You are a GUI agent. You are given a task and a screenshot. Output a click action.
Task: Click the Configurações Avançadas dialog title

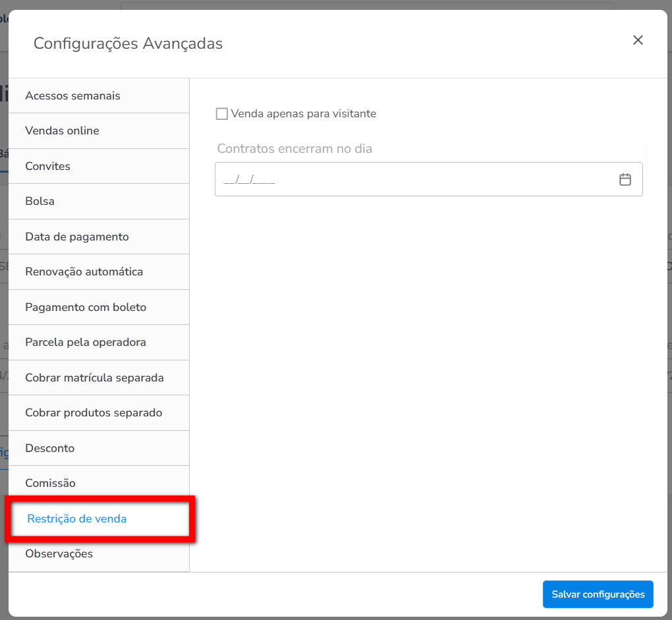point(128,43)
